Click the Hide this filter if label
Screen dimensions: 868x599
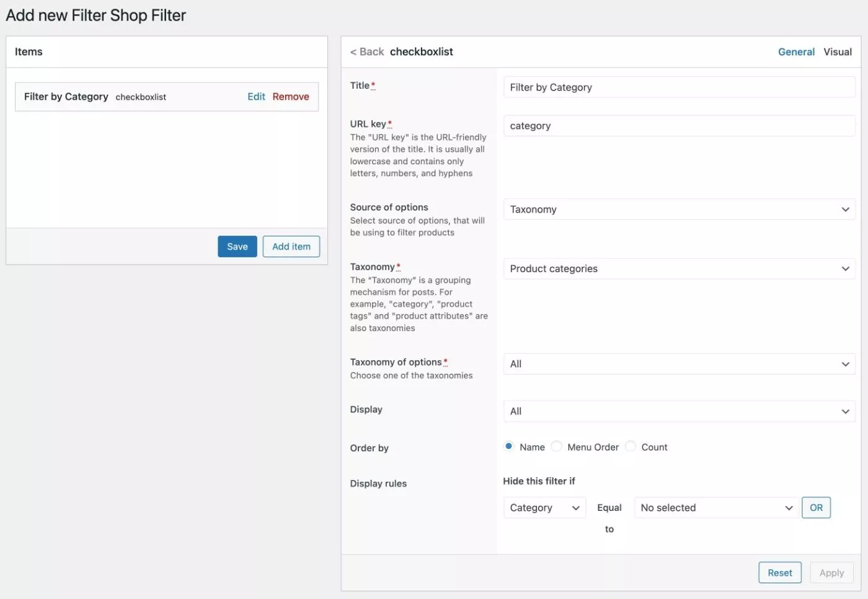(x=539, y=481)
